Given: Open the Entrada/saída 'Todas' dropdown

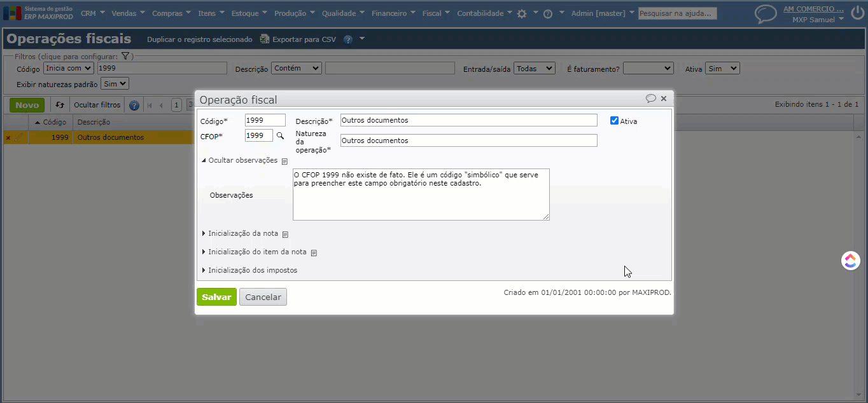Looking at the screenshot, I should 535,68.
